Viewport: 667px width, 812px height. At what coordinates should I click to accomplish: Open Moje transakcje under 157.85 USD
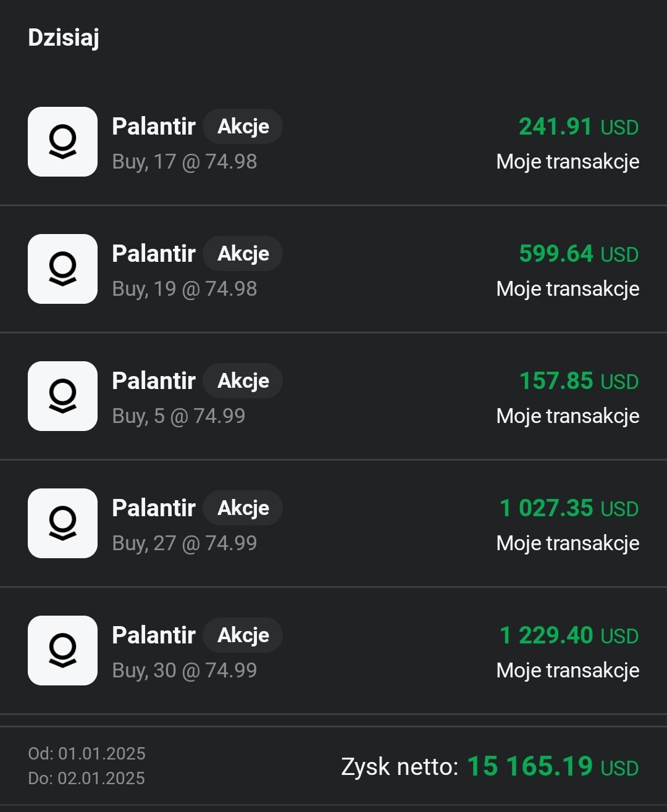point(568,416)
